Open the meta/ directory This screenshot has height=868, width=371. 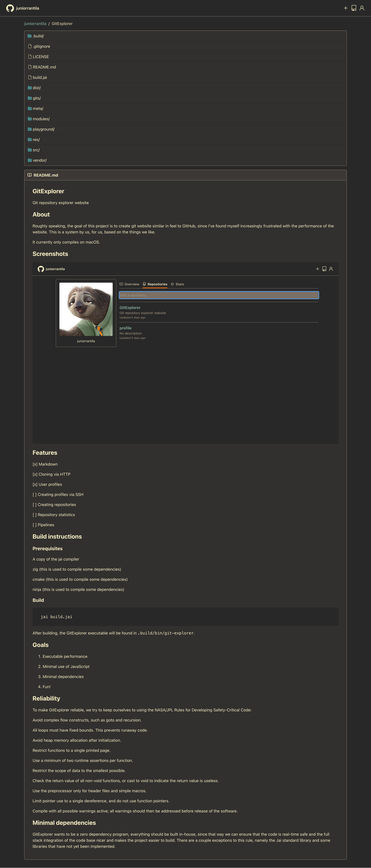click(38, 108)
